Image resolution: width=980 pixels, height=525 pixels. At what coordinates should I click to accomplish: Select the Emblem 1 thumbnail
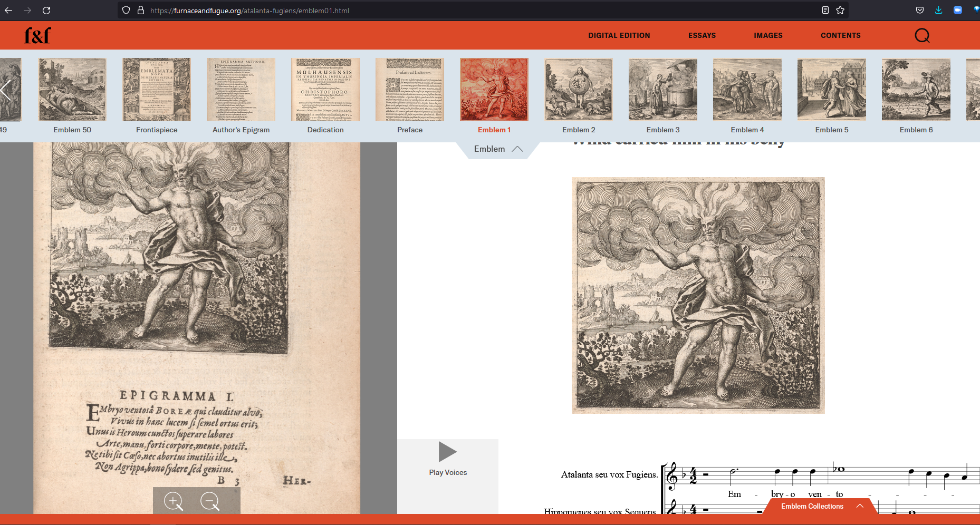(494, 90)
